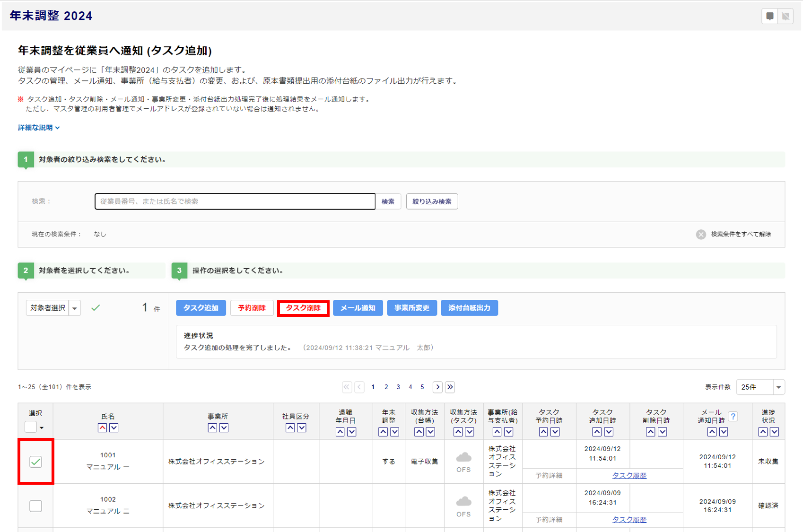The height and width of the screenshot is (532, 803).
Task: Open タスク履歴 link for employee 1001
Action: [629, 476]
